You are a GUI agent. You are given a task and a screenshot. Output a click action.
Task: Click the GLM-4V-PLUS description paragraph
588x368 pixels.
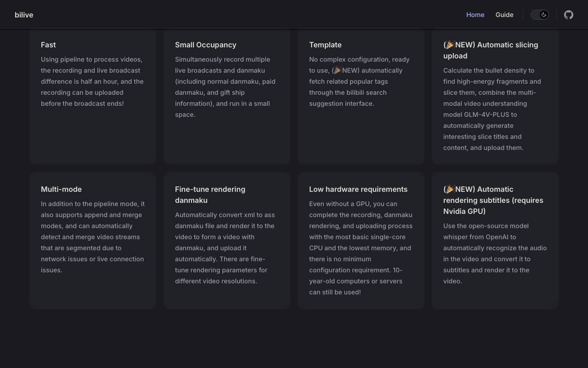492,109
